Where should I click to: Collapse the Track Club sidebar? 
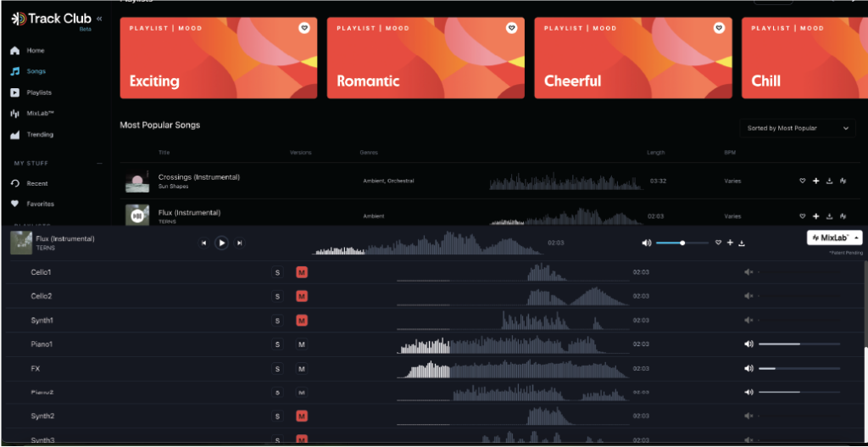pos(99,19)
